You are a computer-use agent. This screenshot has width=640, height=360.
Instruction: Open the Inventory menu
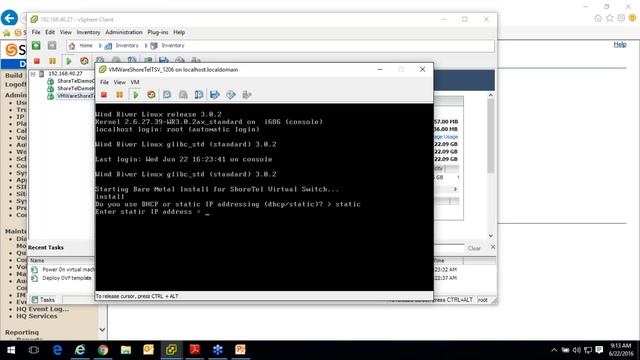(88, 32)
